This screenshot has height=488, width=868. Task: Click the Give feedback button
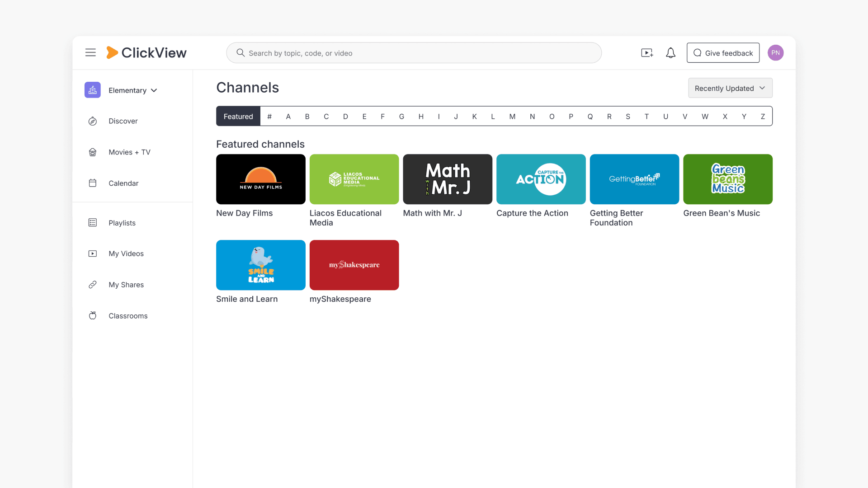(723, 53)
